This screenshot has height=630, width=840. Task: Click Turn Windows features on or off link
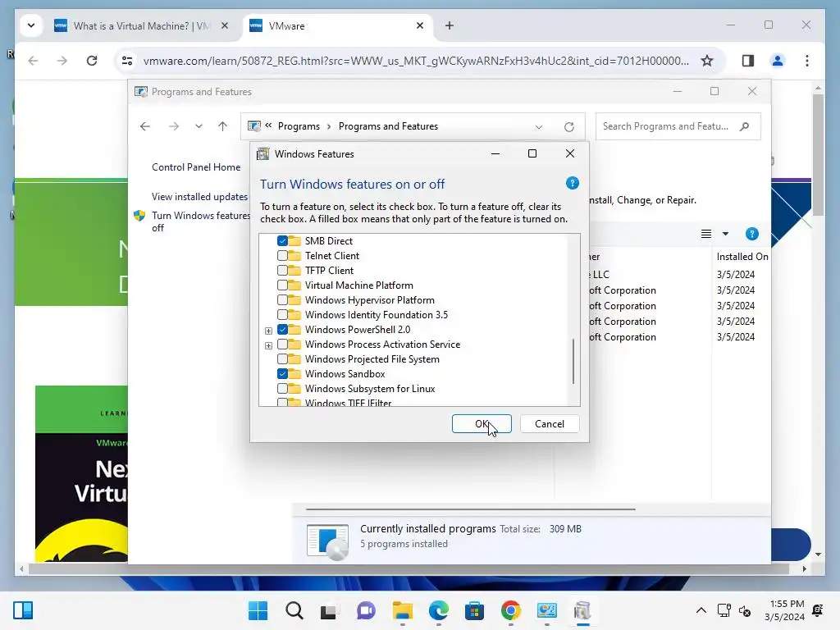click(200, 221)
